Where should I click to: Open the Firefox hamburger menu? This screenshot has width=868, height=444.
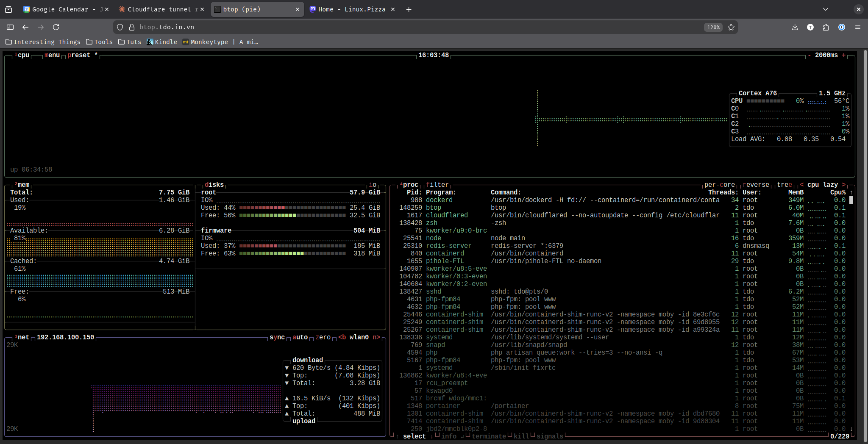coord(858,27)
